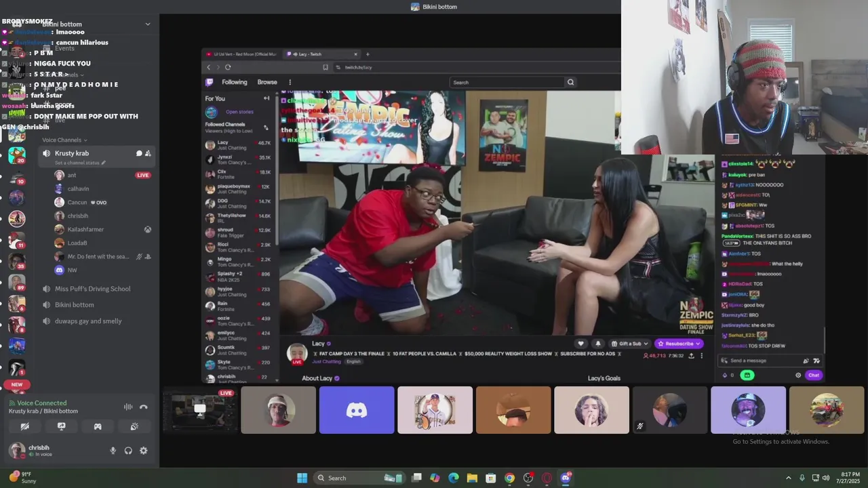This screenshot has height=488, width=868.
Task: Collapse the Twitch For You sidebar
Action: pos(267,98)
